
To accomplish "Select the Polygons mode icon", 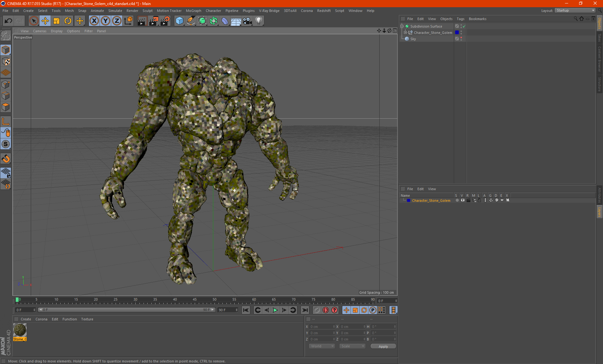I will point(6,107).
